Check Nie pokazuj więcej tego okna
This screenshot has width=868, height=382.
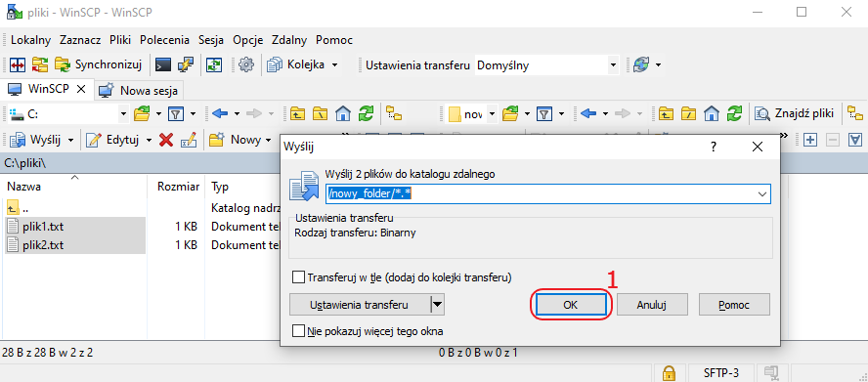(299, 331)
